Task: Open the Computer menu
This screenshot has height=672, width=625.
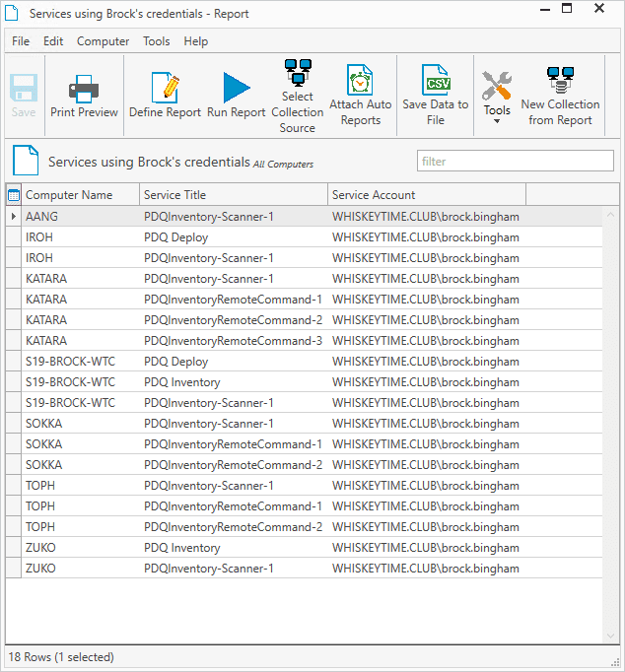Action: [x=103, y=41]
